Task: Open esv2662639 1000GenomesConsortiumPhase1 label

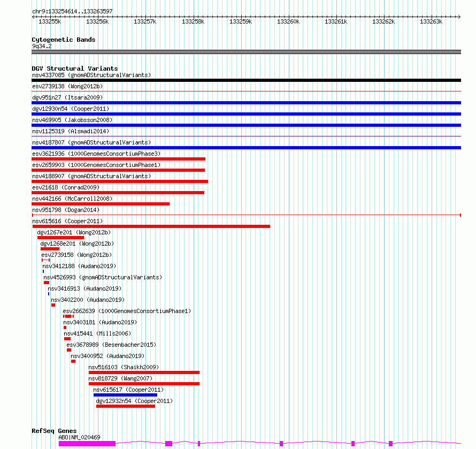Action: pyautogui.click(x=127, y=311)
